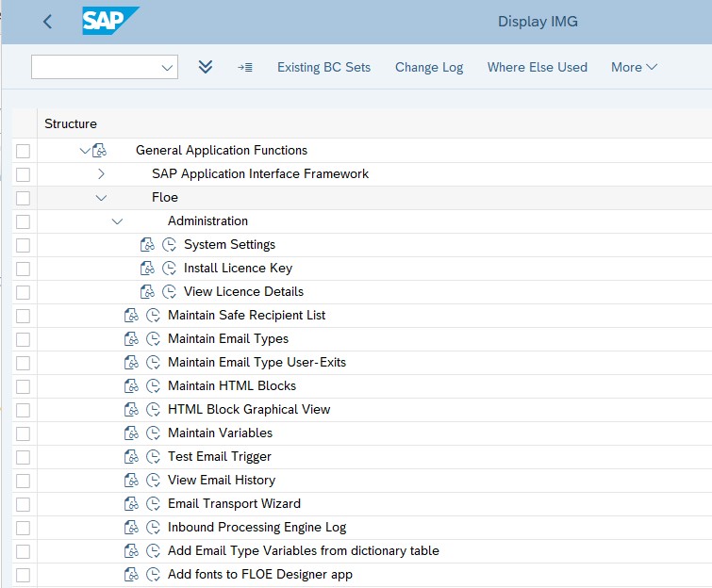This screenshot has height=588, width=712.
Task: Select HTML Block Graphical View entry
Action: [249, 409]
